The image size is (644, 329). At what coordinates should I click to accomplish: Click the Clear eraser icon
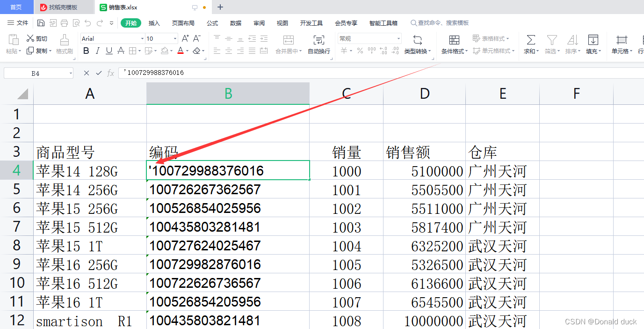197,51
